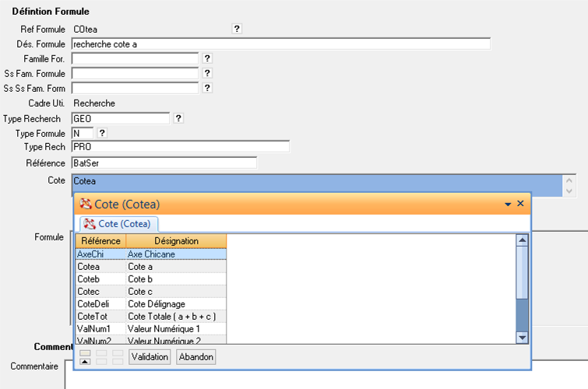Click question mark beside Type Formule
This screenshot has width=588, height=389.
pyautogui.click(x=102, y=133)
